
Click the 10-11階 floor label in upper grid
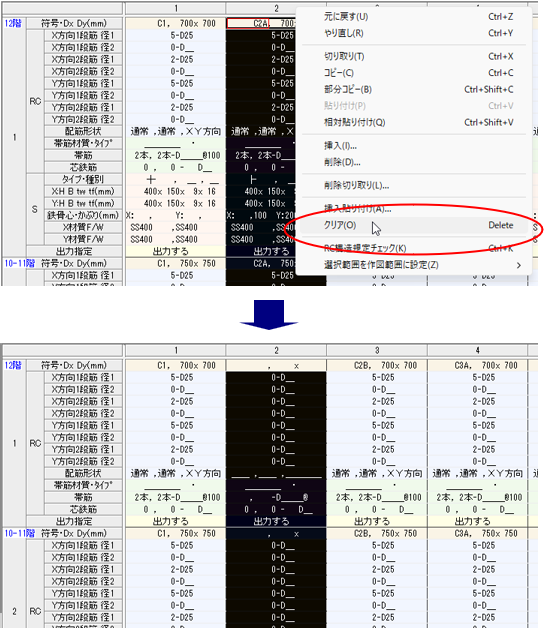20,263
